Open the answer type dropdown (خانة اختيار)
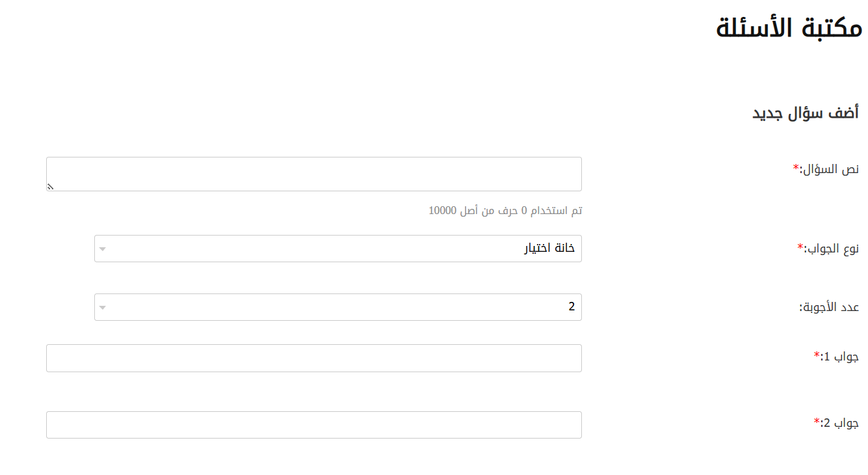Viewport: 868px width, 475px height. (x=338, y=249)
